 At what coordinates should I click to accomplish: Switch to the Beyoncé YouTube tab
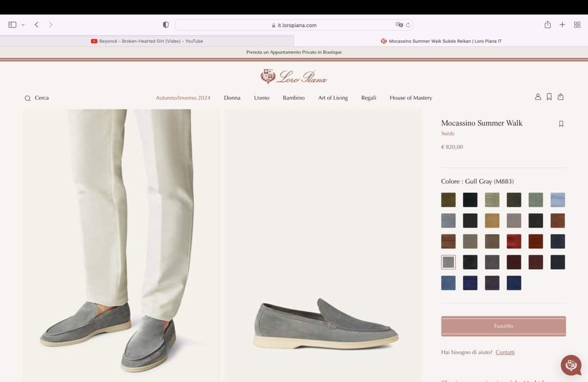(x=147, y=41)
